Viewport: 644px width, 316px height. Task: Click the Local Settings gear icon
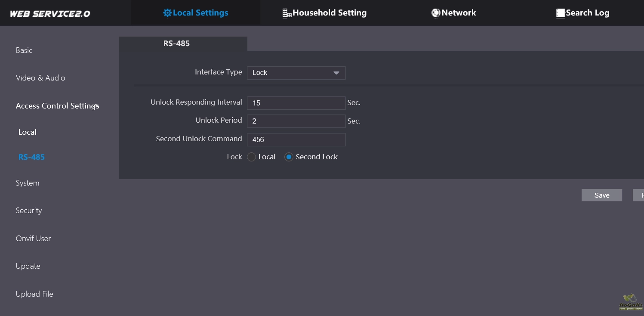[x=167, y=13]
